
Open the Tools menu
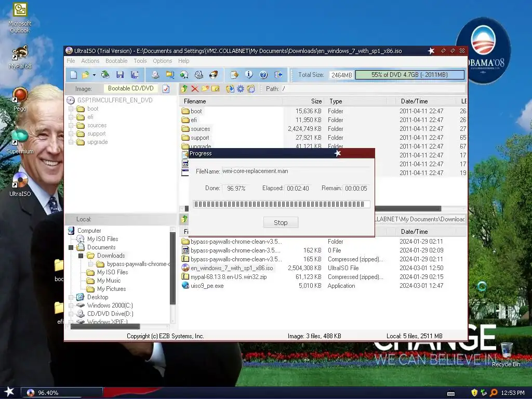point(140,61)
